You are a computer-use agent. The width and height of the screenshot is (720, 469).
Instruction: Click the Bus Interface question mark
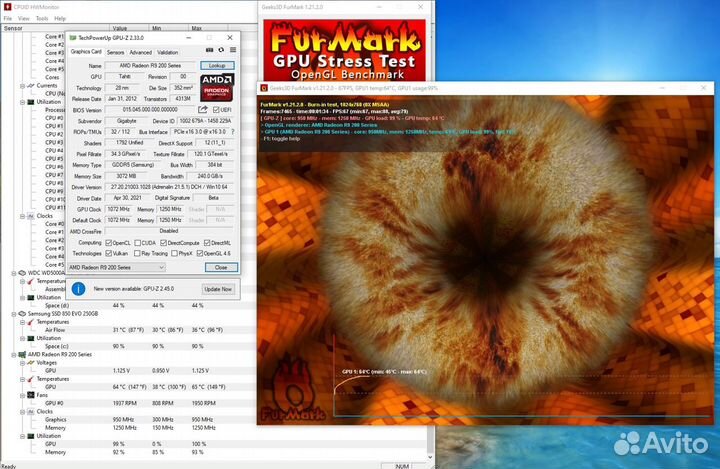click(232, 131)
